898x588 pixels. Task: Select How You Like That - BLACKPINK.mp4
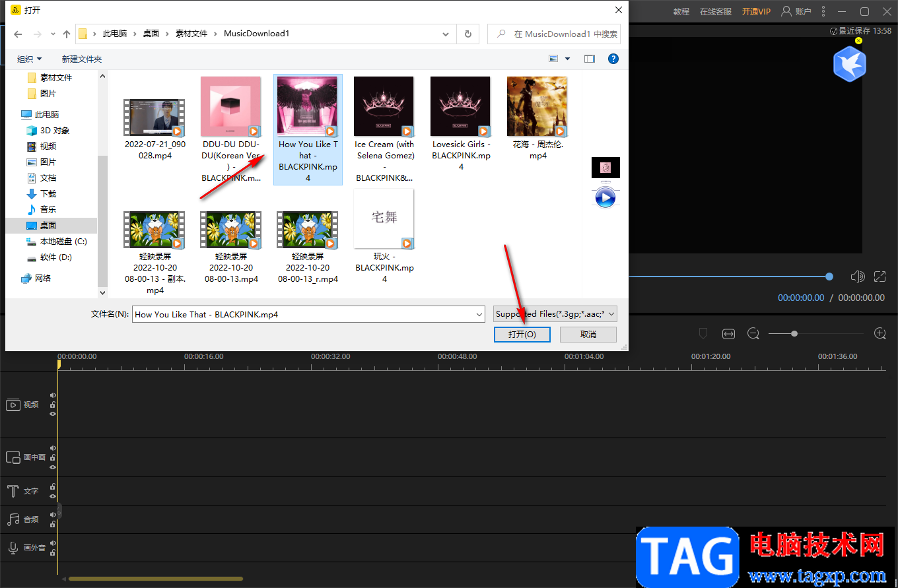tap(308, 129)
